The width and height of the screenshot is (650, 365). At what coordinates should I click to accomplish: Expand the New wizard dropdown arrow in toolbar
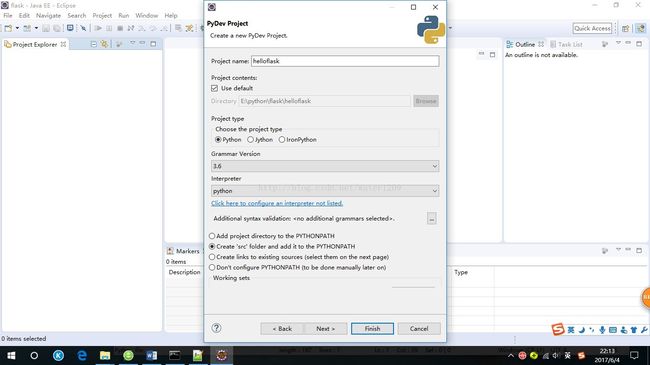(x=17, y=28)
